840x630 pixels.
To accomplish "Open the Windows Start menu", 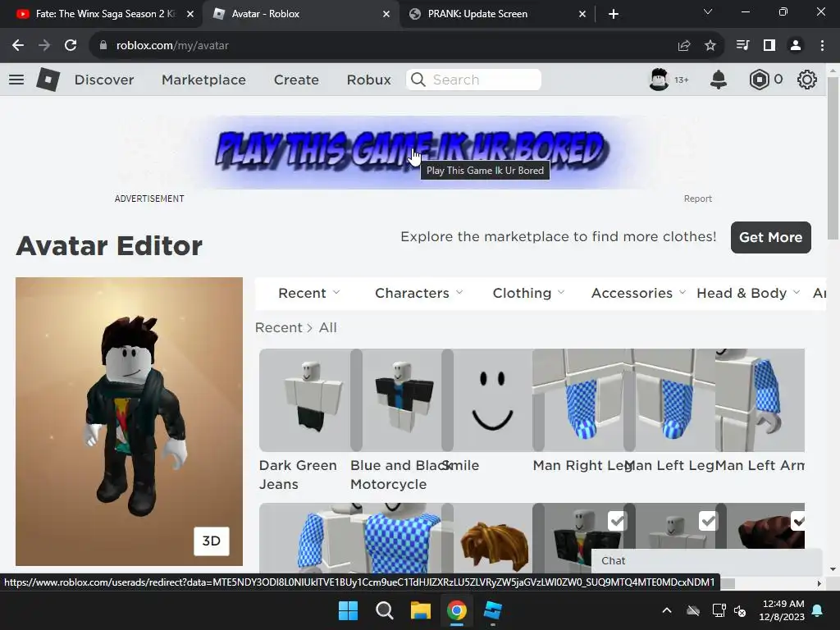I will pos(348,610).
